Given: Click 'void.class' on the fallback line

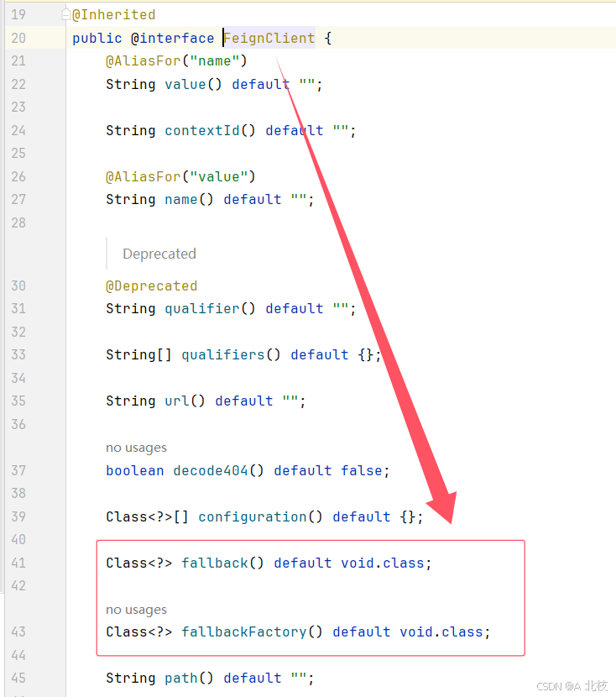Looking at the screenshot, I should [383, 563].
